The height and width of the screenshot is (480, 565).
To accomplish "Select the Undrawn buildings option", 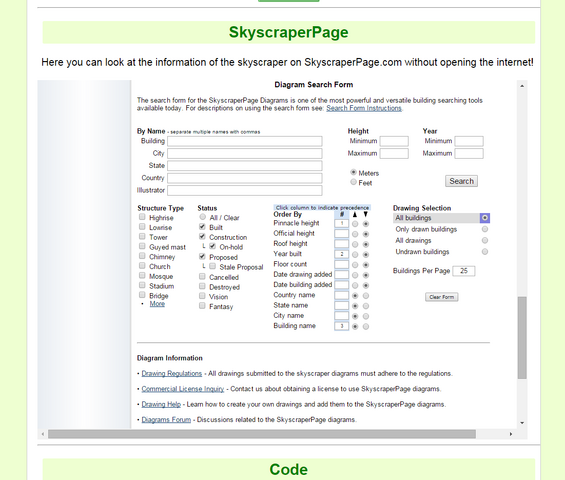I will click(485, 252).
